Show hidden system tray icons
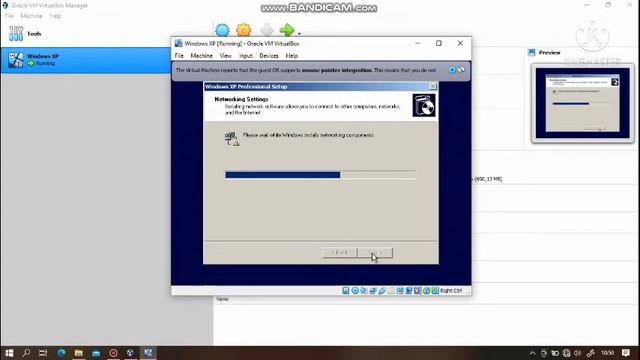 point(532,353)
